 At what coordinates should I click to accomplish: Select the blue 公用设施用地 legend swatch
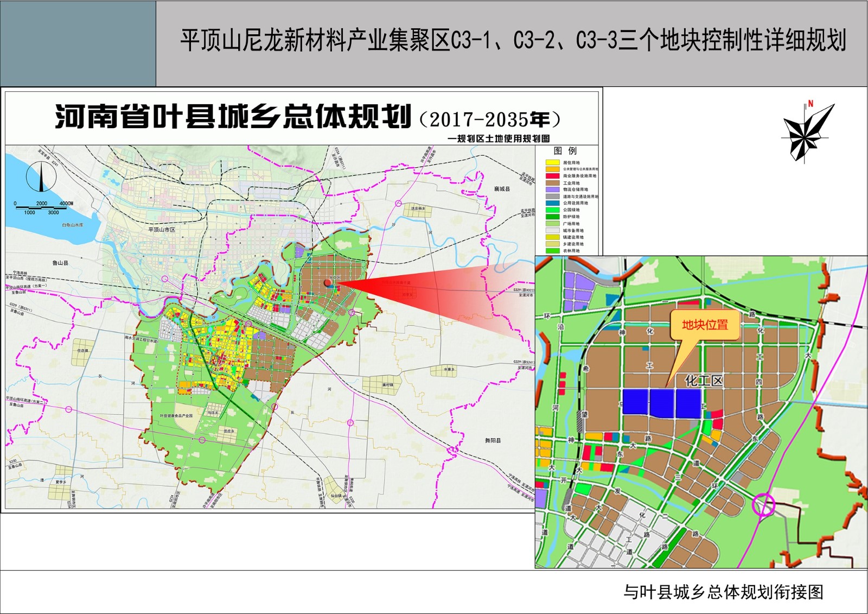click(552, 203)
